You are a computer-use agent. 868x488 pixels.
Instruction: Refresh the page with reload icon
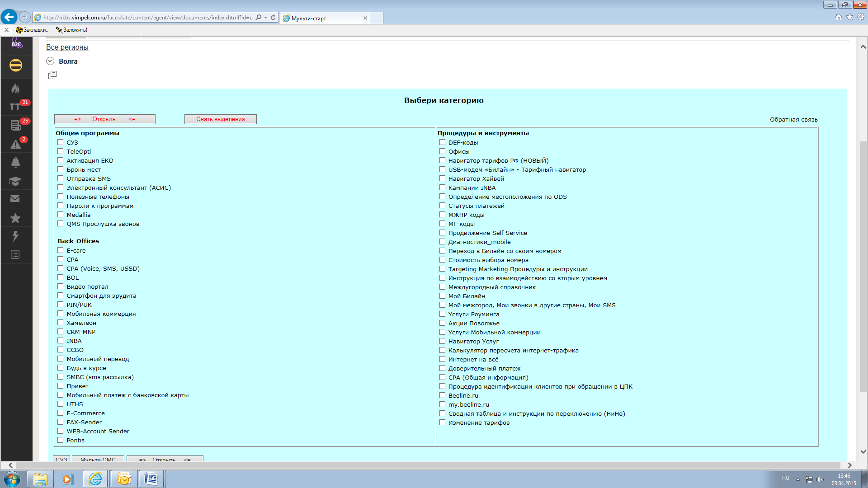pyautogui.click(x=273, y=18)
